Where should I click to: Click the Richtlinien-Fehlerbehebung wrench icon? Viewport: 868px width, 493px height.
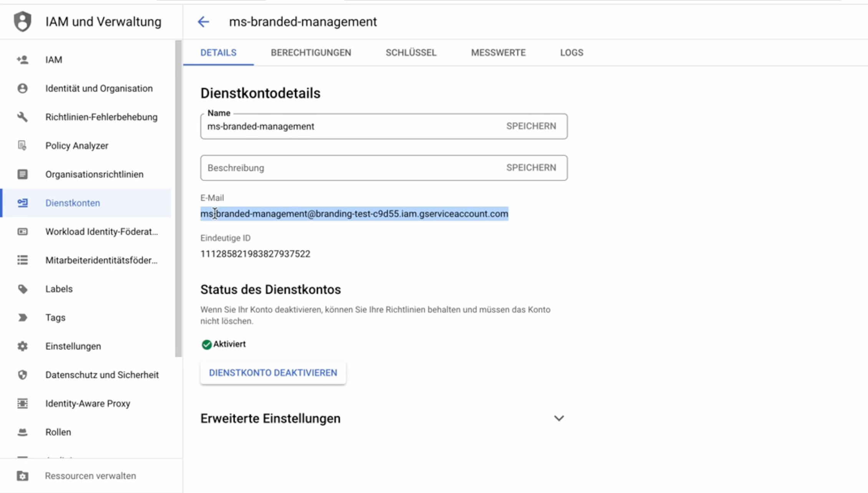pos(22,117)
